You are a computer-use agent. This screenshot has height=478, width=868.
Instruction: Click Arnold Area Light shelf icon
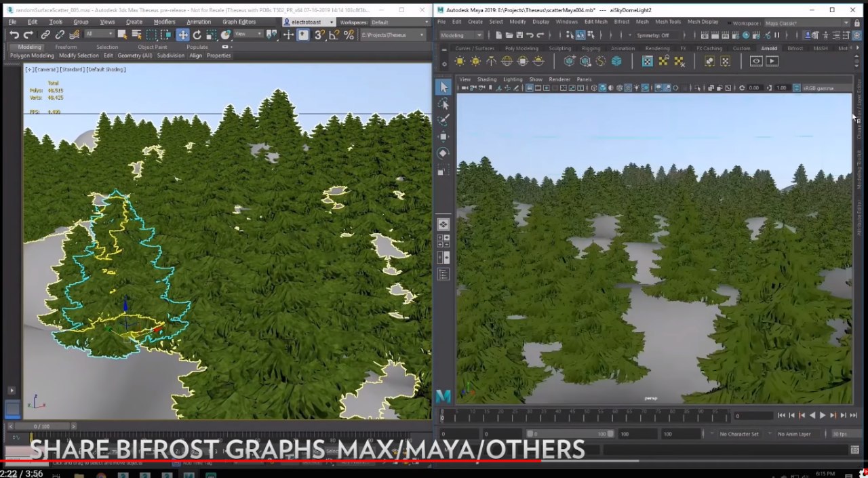(x=460, y=61)
